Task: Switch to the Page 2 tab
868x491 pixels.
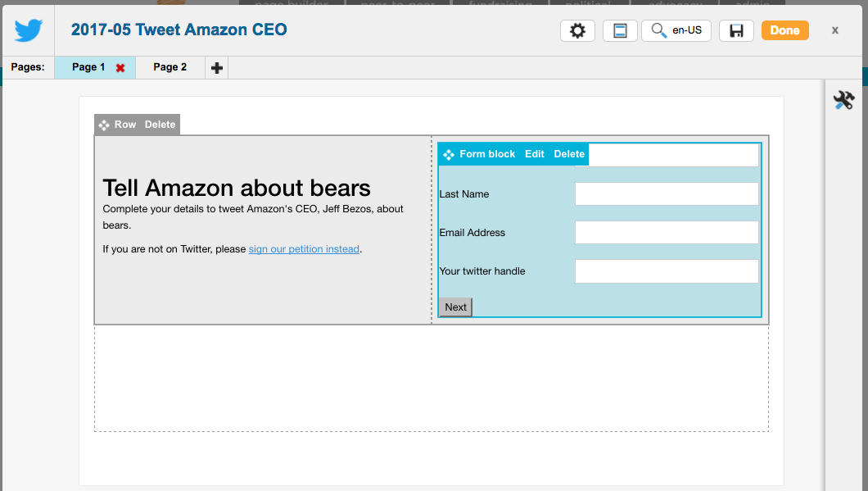Action: [170, 67]
